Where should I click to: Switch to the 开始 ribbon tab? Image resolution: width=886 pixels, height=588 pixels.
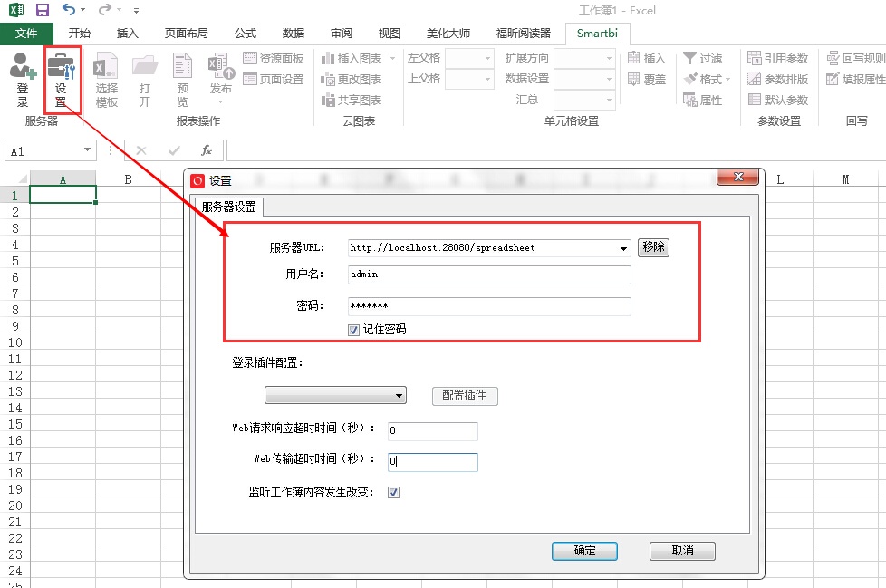[80, 34]
